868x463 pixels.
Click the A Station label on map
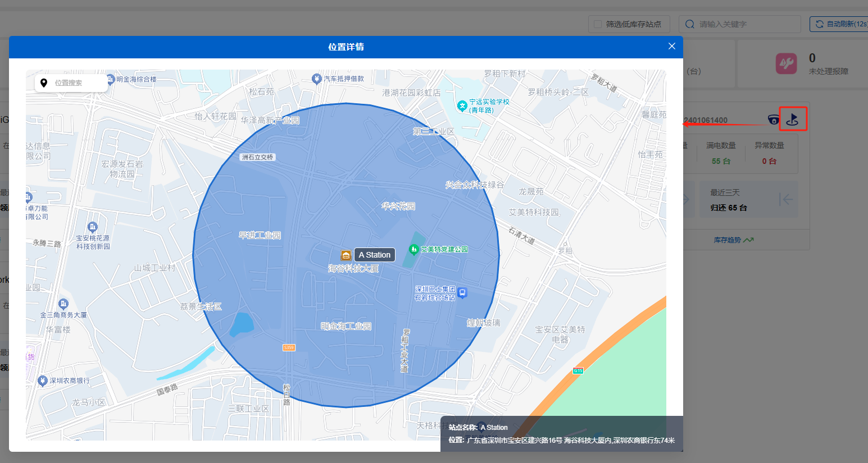click(374, 255)
